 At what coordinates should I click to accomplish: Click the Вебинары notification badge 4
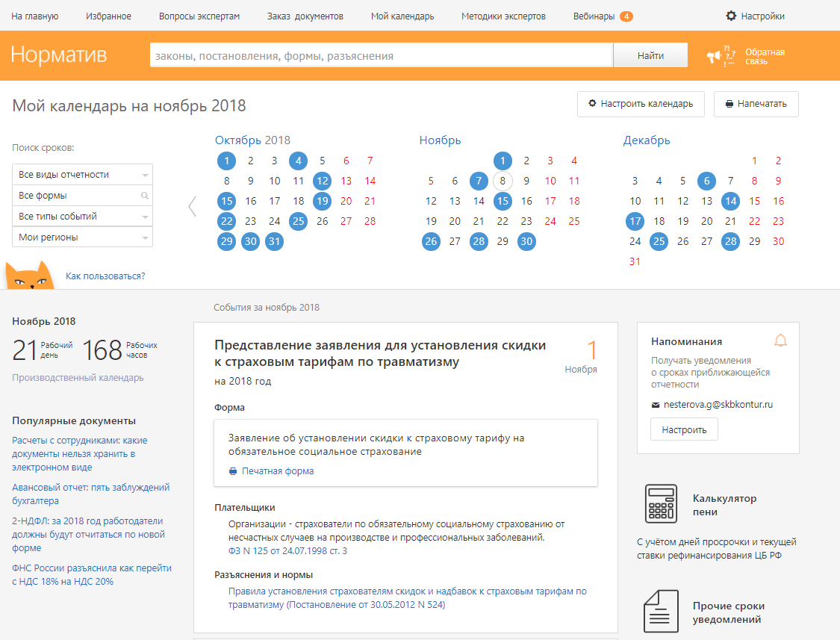click(626, 16)
